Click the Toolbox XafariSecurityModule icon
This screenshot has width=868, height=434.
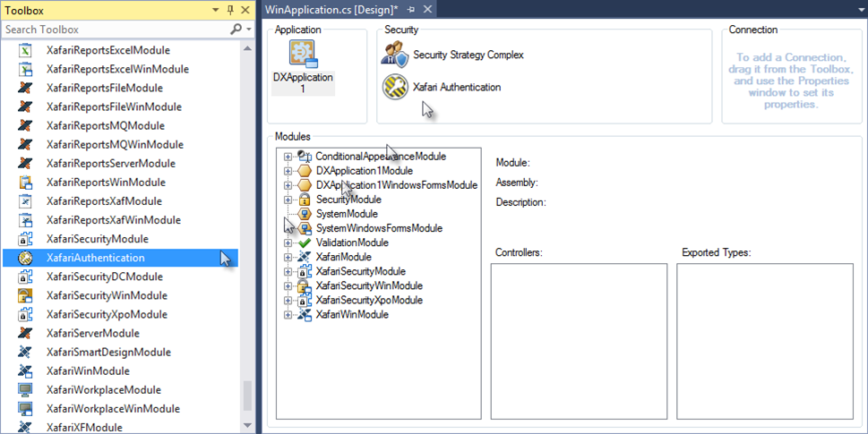(25, 239)
